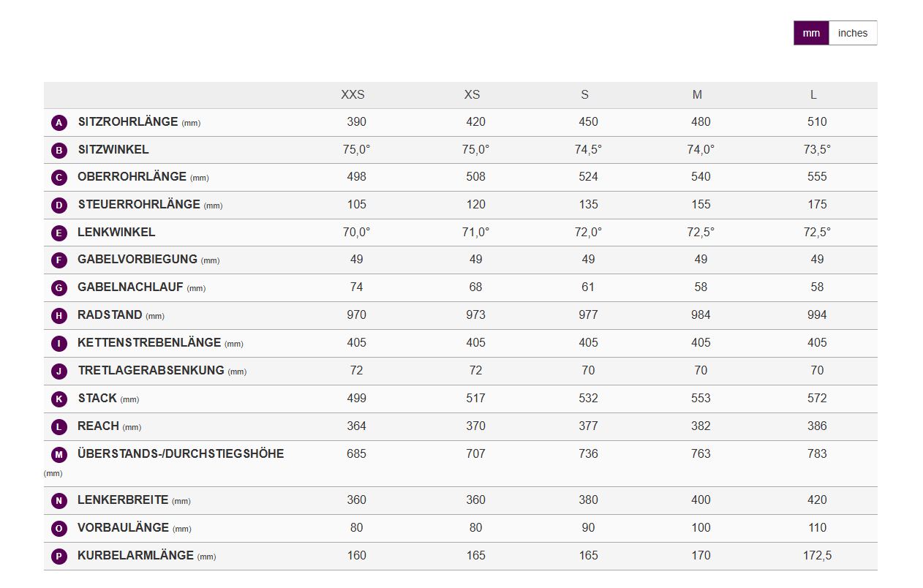Click the Stack value 553 for size M
The image size is (923, 588).
[701, 398]
